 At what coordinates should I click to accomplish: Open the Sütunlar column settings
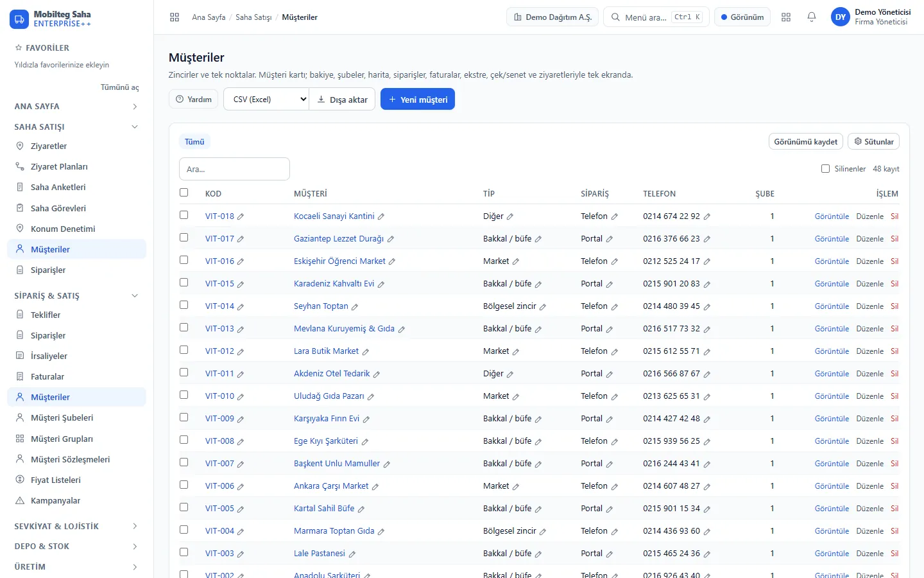pos(874,142)
